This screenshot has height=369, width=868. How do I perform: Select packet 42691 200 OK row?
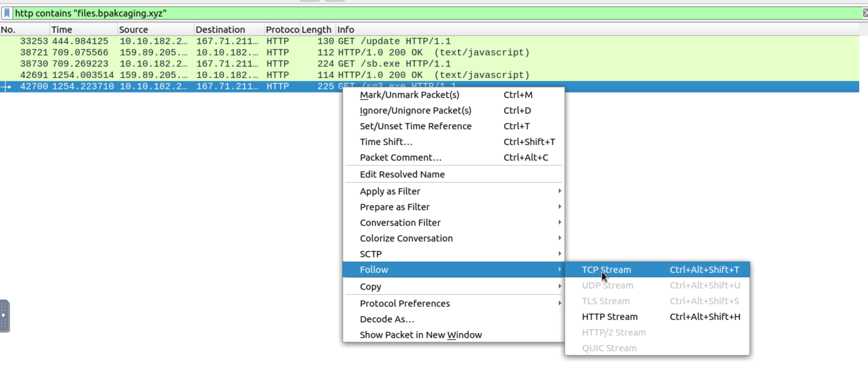[429, 75]
